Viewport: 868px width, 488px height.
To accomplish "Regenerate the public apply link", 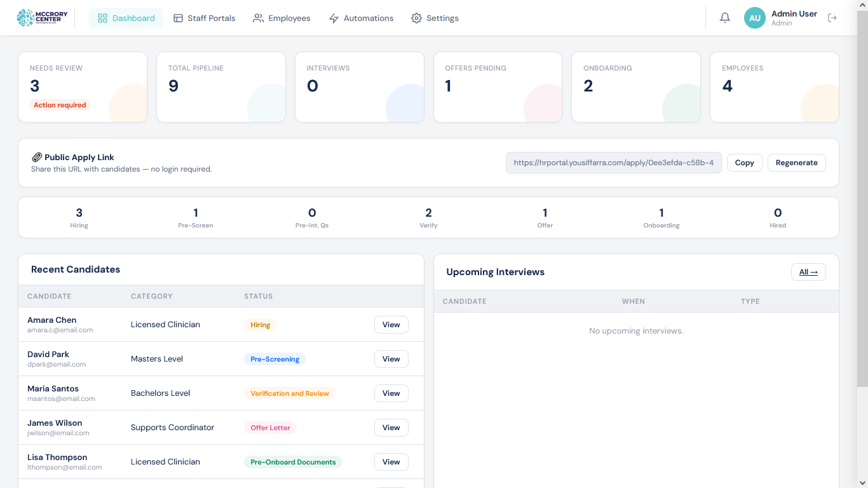I will (797, 163).
